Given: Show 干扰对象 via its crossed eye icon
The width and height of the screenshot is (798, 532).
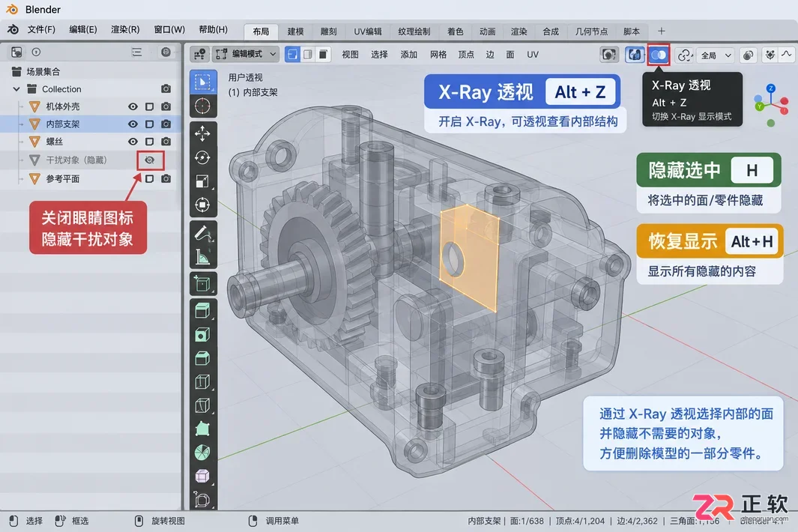Looking at the screenshot, I should (150, 160).
